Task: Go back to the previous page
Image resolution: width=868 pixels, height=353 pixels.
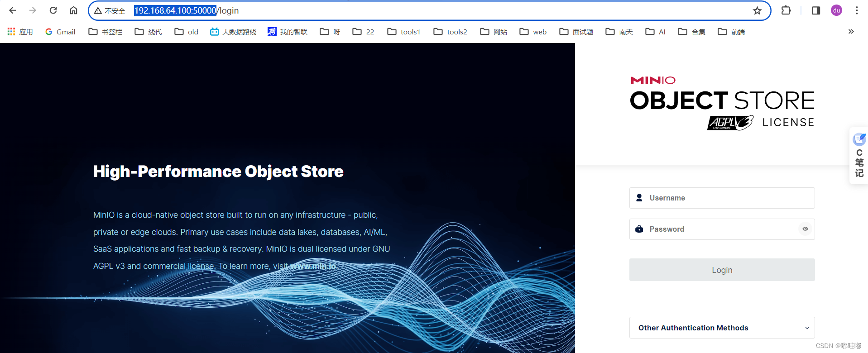Action: (x=12, y=10)
